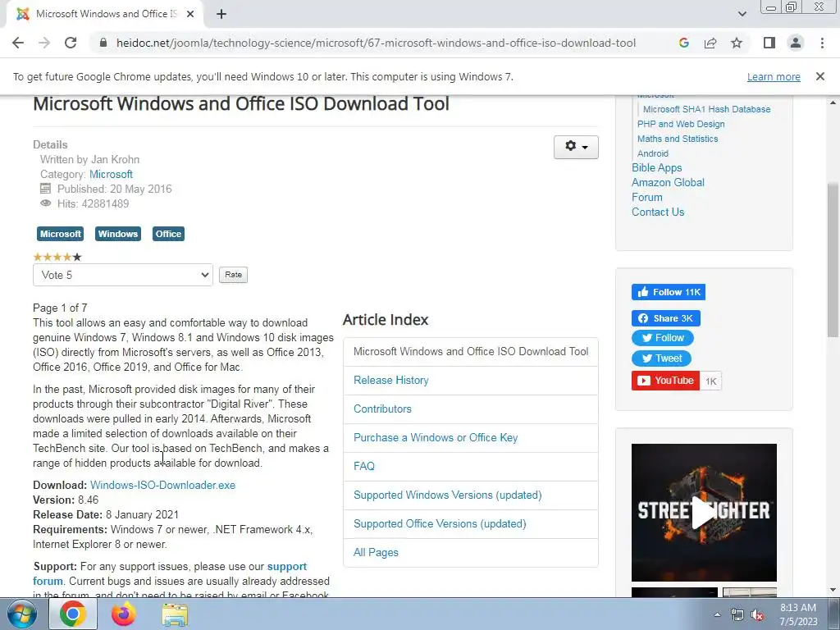
Task: Open Microsoft SHA1 Hash Database link
Action: pyautogui.click(x=706, y=109)
